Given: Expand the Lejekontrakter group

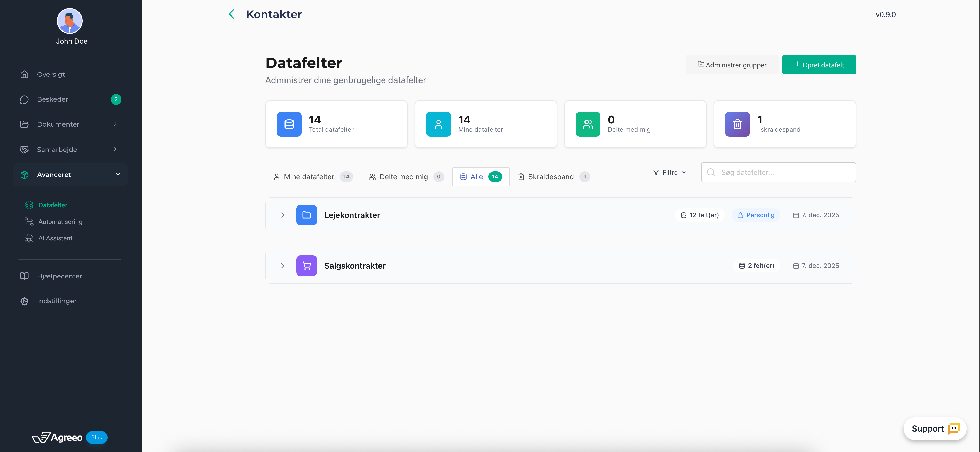Looking at the screenshot, I should tap(283, 215).
